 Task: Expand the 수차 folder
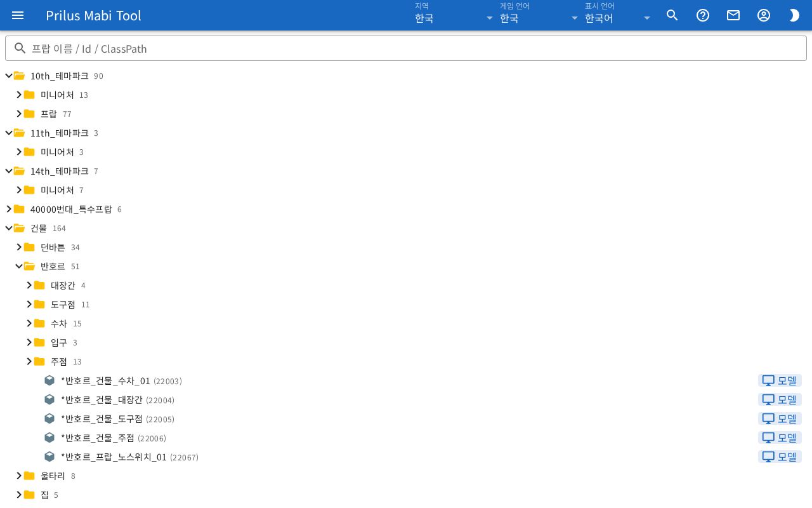[29, 323]
